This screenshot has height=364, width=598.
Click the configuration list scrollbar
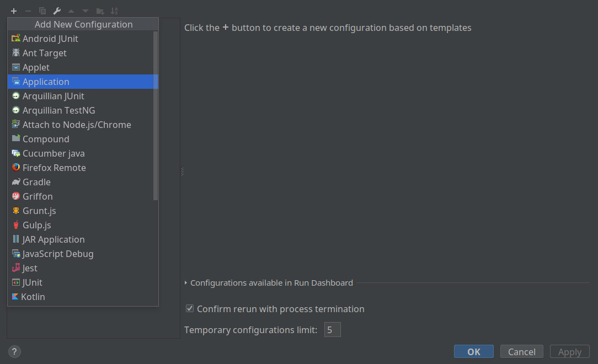155,116
